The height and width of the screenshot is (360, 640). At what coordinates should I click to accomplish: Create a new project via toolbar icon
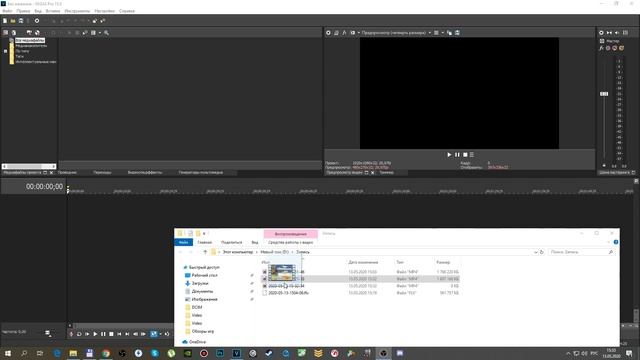click(5, 21)
